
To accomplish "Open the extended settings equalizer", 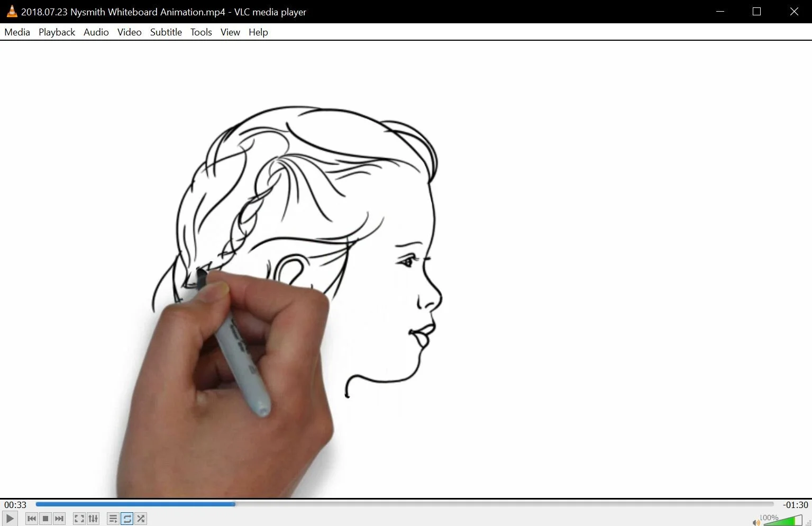I will (93, 519).
